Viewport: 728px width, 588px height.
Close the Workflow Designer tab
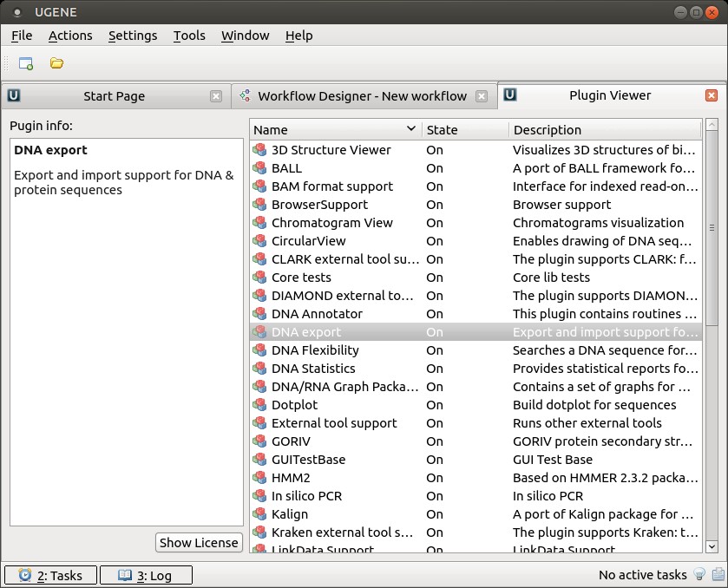click(x=482, y=96)
